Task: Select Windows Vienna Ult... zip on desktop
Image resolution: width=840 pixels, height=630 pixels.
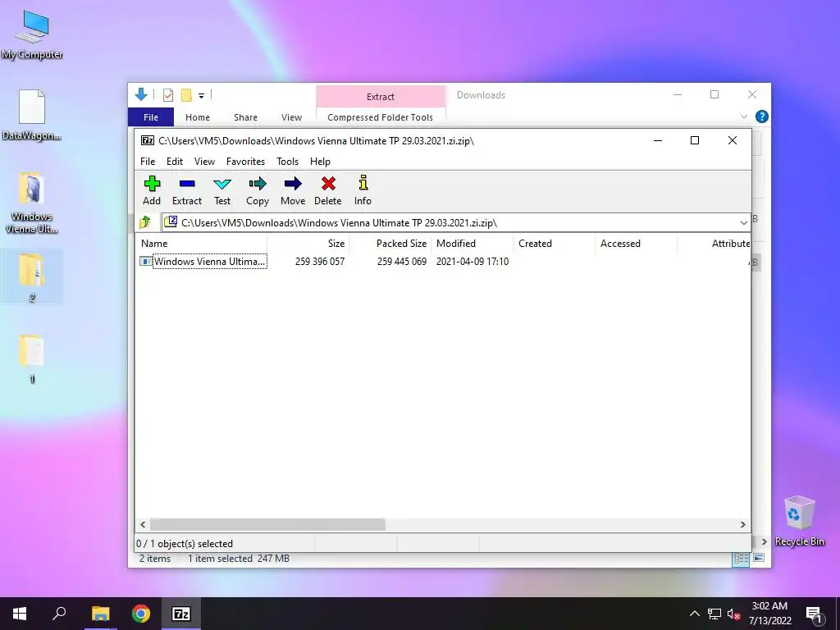Action: (x=32, y=203)
